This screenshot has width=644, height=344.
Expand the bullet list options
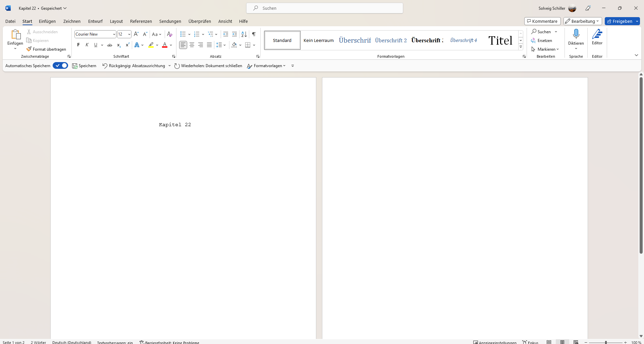pyautogui.click(x=189, y=34)
